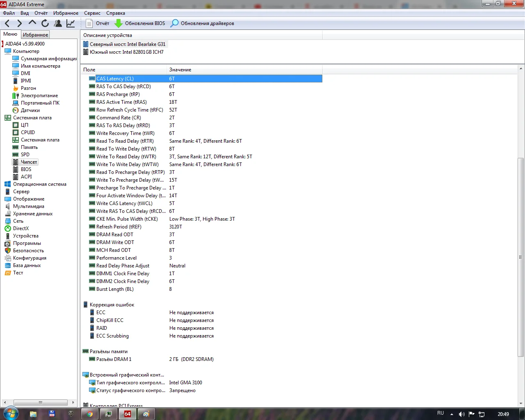The width and height of the screenshot is (525, 420).
Task: Expand the Хранение данных tree node
Action: (32, 214)
